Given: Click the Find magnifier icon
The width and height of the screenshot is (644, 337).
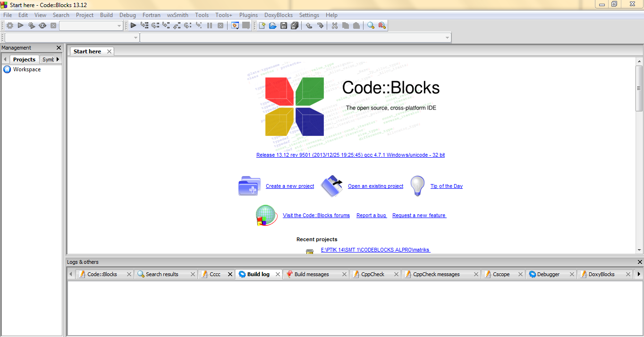Looking at the screenshot, I should pyautogui.click(x=371, y=25).
